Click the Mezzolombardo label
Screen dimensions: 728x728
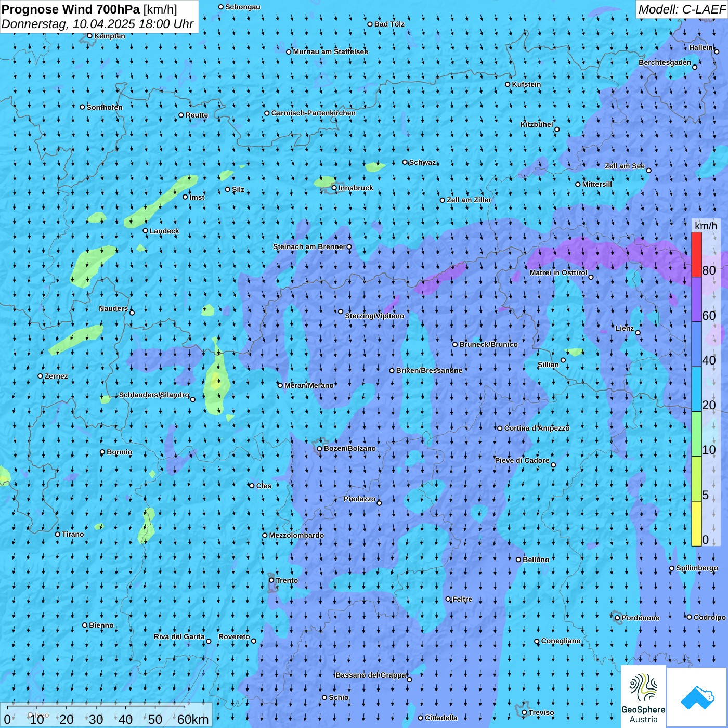296,535
